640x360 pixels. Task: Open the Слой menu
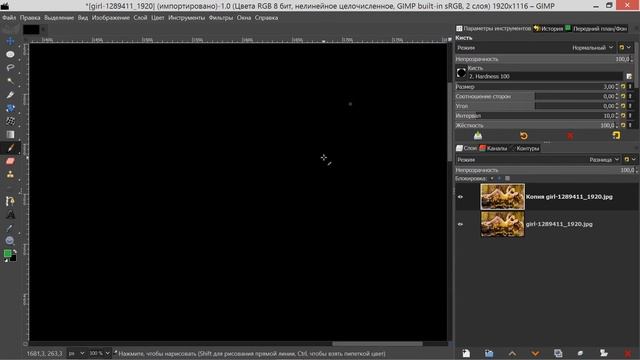tap(140, 18)
